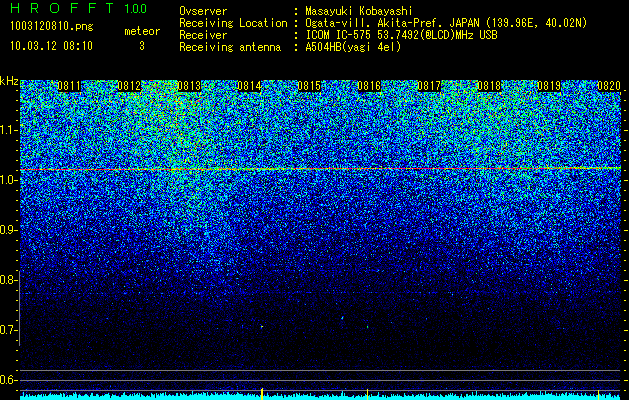Click the HROFFT program title

click(63, 8)
